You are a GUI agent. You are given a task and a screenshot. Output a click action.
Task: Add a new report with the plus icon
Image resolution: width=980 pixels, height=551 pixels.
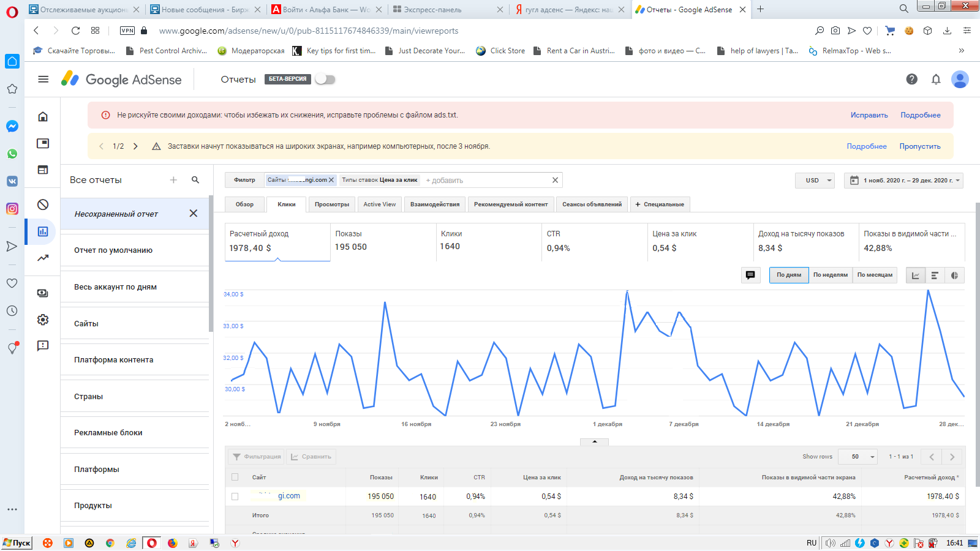tap(173, 180)
